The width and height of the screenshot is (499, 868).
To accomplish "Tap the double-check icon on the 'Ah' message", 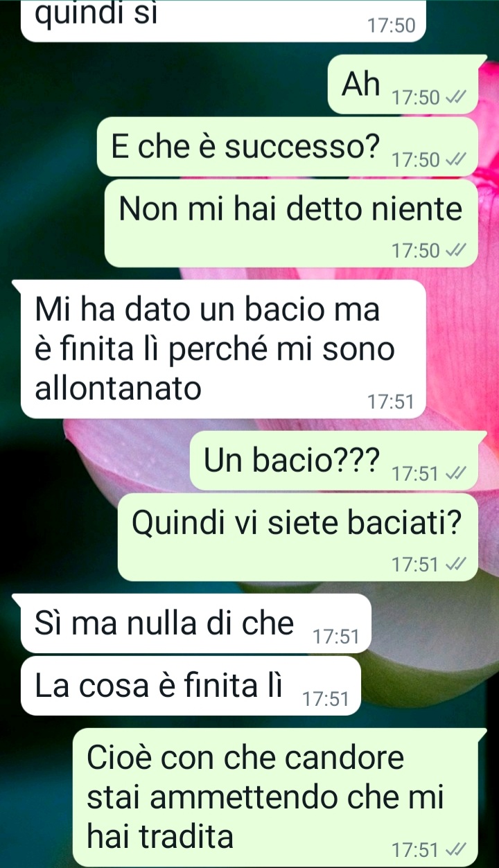I will [455, 98].
